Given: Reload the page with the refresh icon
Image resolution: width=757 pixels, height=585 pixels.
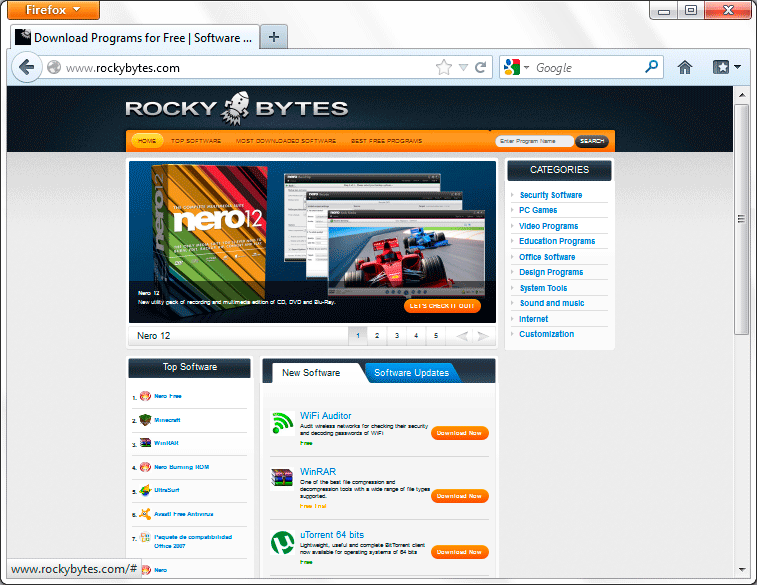Looking at the screenshot, I should (480, 67).
